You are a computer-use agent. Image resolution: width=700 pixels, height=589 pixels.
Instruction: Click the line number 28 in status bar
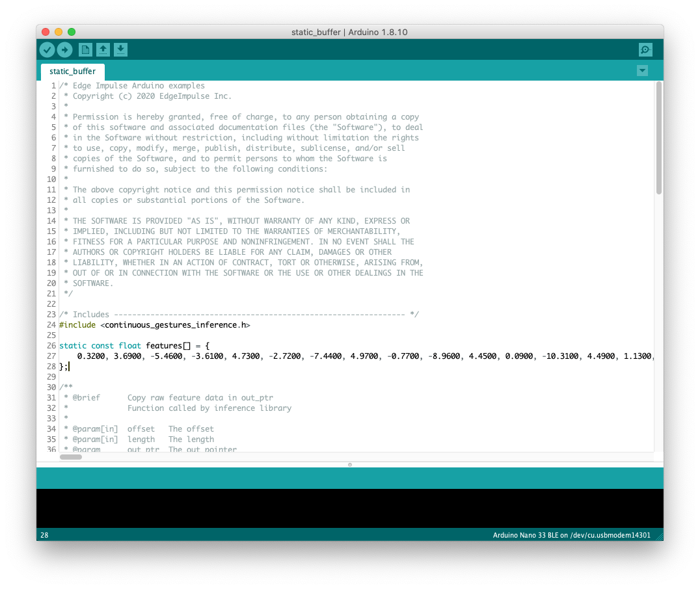coord(45,535)
